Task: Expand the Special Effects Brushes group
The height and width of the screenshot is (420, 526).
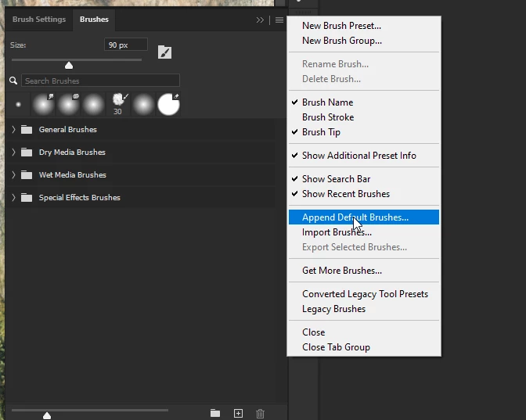Action: click(13, 198)
